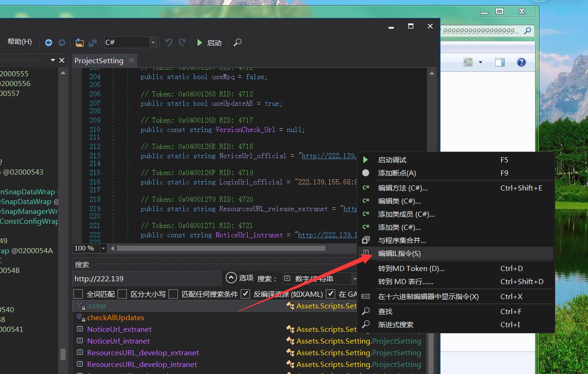Click the open file folder icon
The width and height of the screenshot is (588, 374).
pos(80,43)
